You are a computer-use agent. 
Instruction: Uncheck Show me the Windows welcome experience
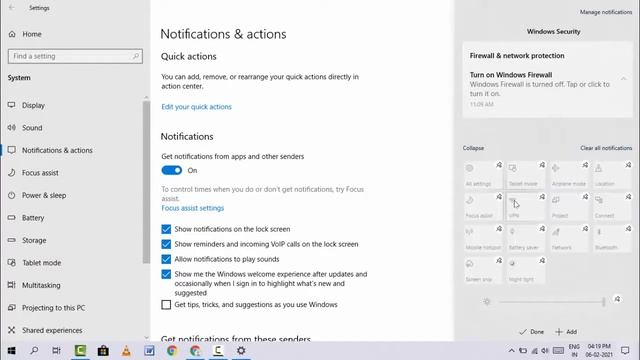(x=166, y=274)
